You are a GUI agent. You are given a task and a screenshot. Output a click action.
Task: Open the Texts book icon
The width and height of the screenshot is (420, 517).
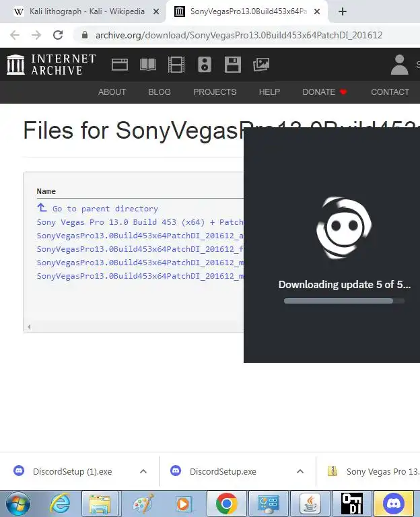148,65
